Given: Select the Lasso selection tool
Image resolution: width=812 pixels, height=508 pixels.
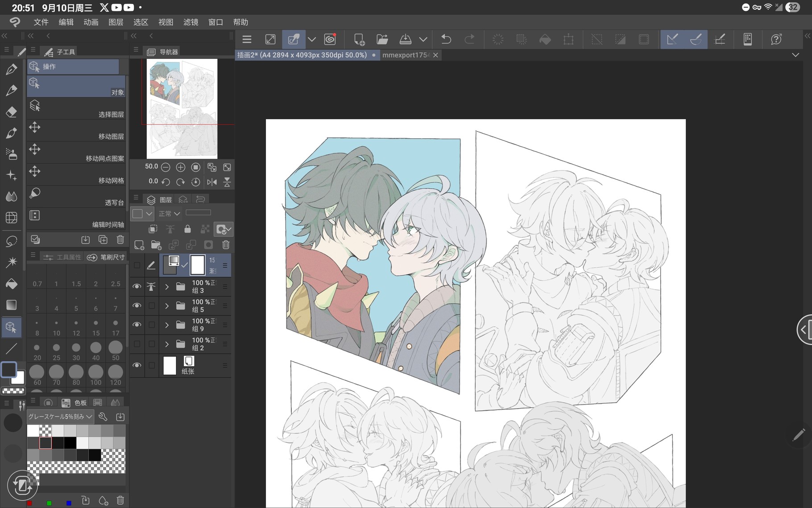Looking at the screenshot, I should point(12,241).
